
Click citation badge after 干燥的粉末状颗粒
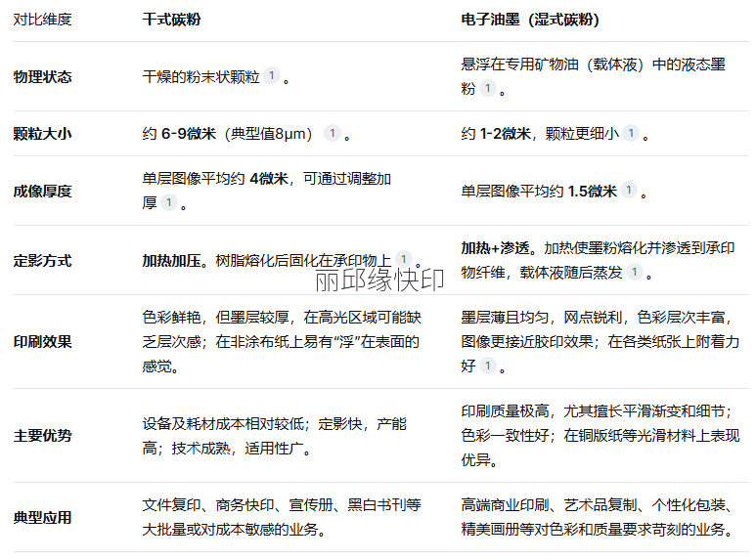pyautogui.click(x=272, y=76)
